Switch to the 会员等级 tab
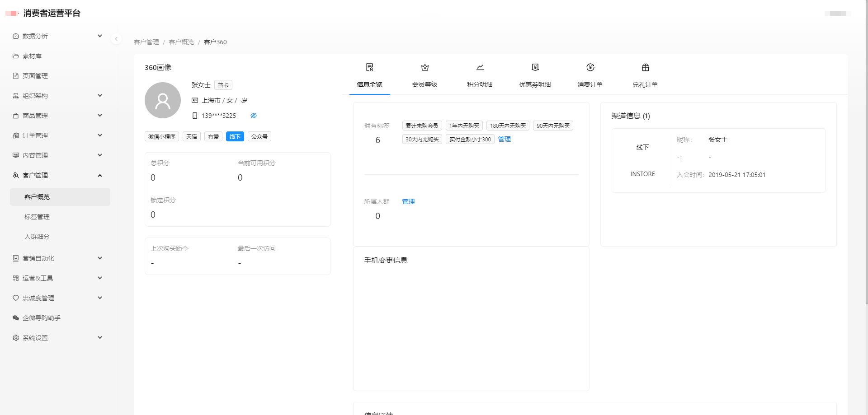This screenshot has width=868, height=415. pyautogui.click(x=425, y=76)
